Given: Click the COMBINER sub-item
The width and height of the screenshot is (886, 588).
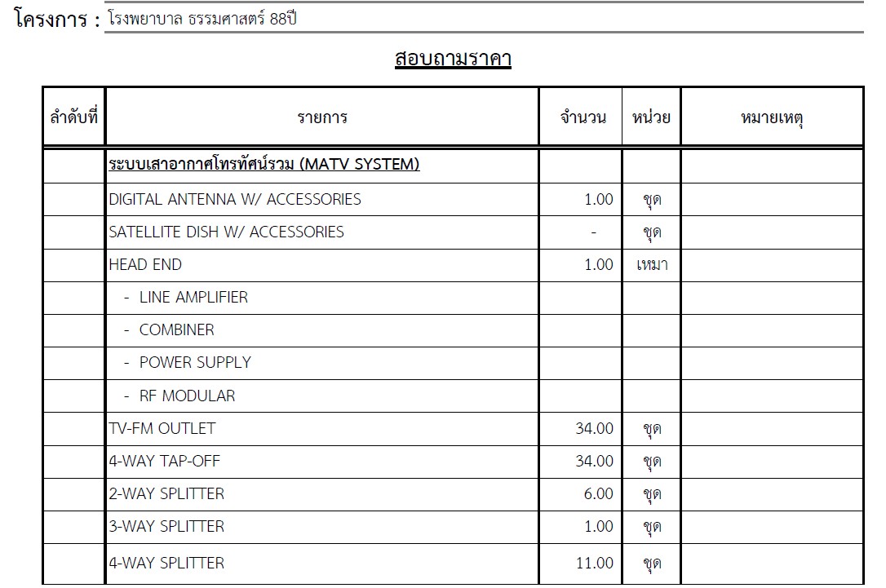Looking at the screenshot, I should 176,329.
